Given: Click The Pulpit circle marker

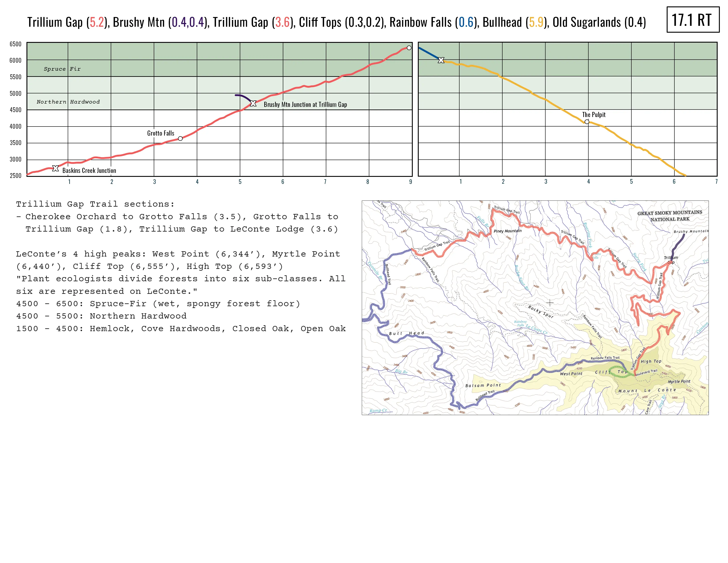Looking at the screenshot, I should [587, 122].
